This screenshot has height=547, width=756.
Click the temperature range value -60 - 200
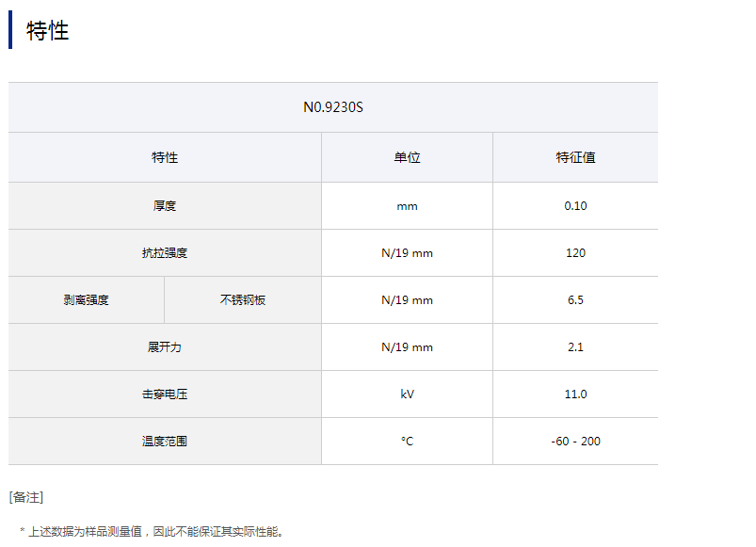(575, 441)
